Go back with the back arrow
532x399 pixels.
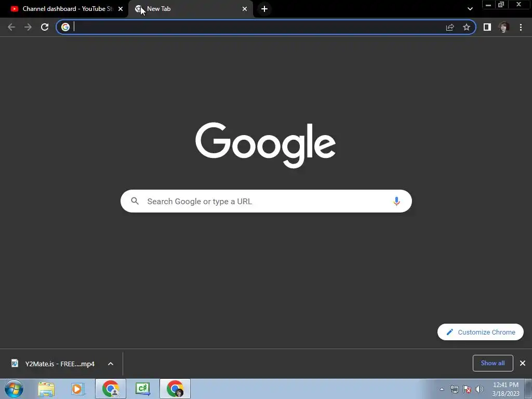pos(11,27)
